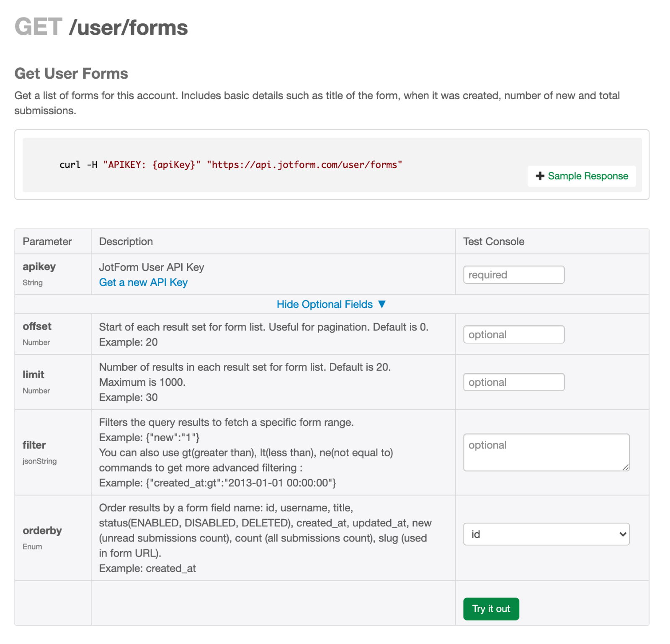Image resolution: width=670 pixels, height=644 pixels.
Task: Click the Get User Forms heading
Action: pyautogui.click(x=71, y=74)
